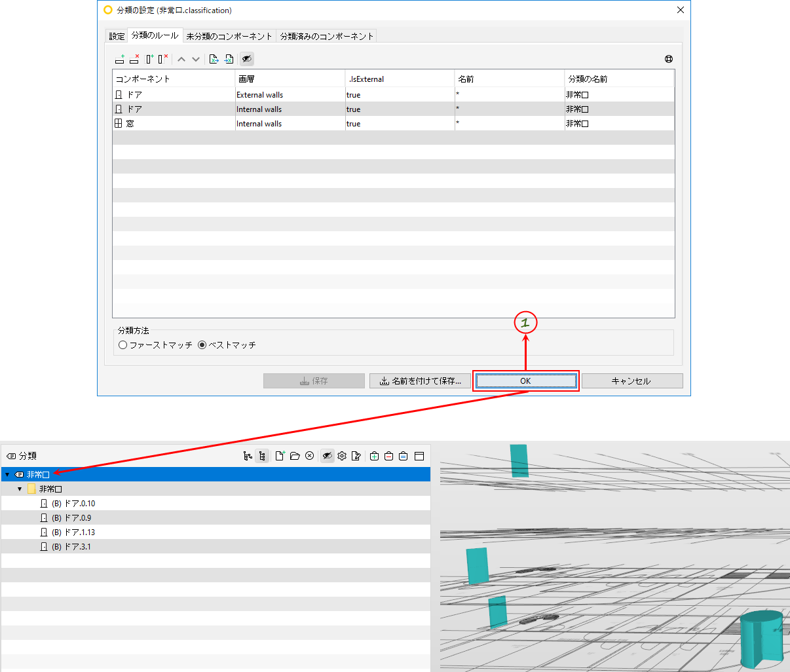Toggle the crossed-eye visibility icon in dialog toolbar

click(247, 59)
